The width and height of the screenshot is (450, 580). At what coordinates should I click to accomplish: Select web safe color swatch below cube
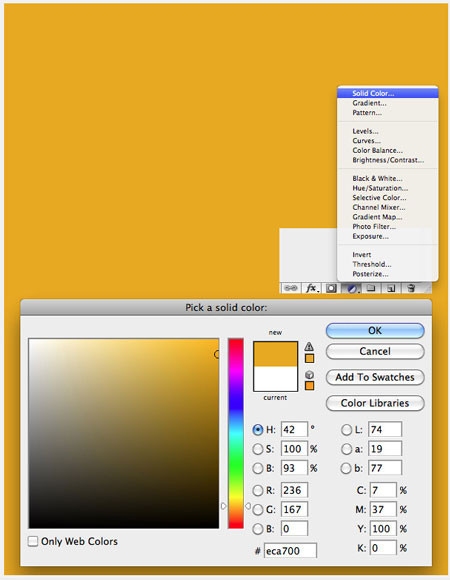pyautogui.click(x=309, y=386)
